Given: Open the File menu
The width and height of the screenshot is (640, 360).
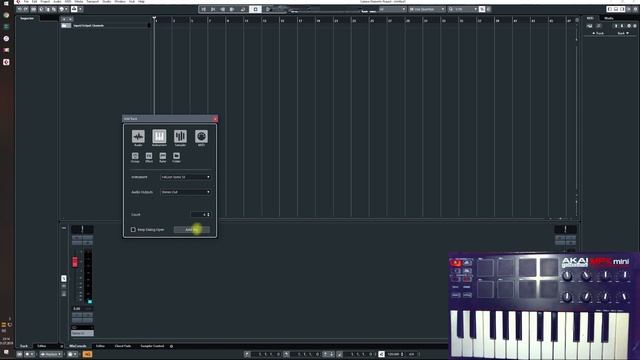Looking at the screenshot, I should 26,2.
